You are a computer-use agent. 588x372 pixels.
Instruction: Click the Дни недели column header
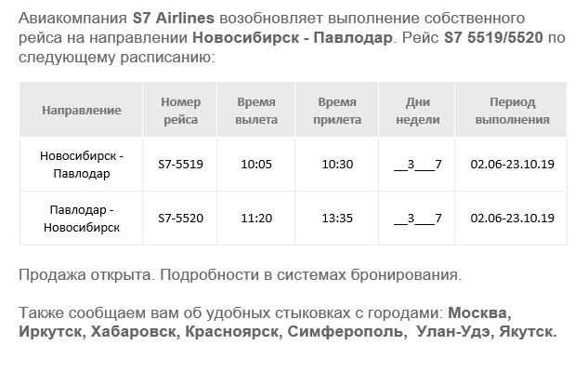[x=418, y=111]
